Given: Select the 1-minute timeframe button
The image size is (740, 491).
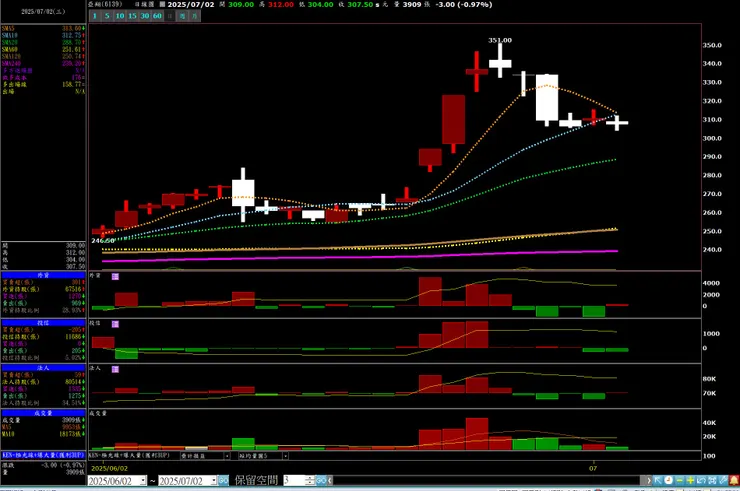Looking at the screenshot, I should point(94,16).
